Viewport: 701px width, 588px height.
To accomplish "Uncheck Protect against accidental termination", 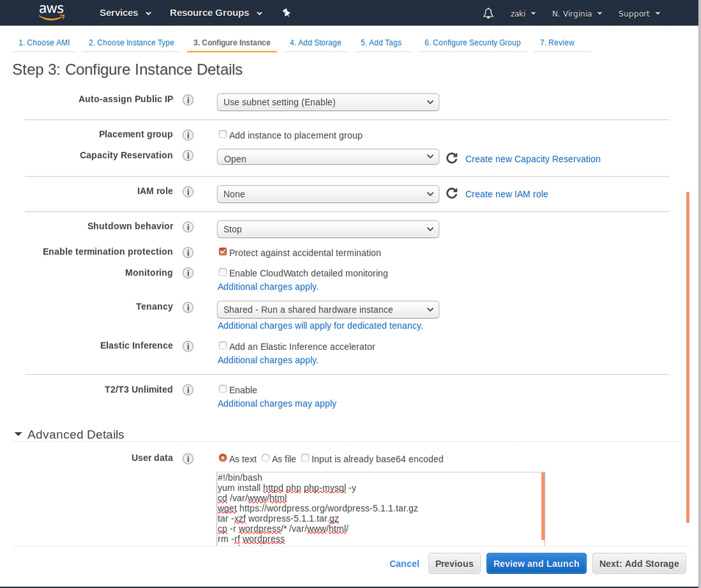I will click(223, 252).
